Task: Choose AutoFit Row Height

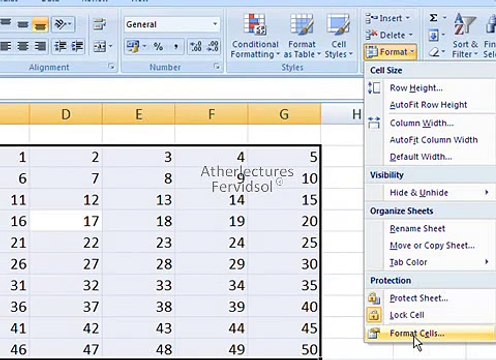Action: click(430, 105)
